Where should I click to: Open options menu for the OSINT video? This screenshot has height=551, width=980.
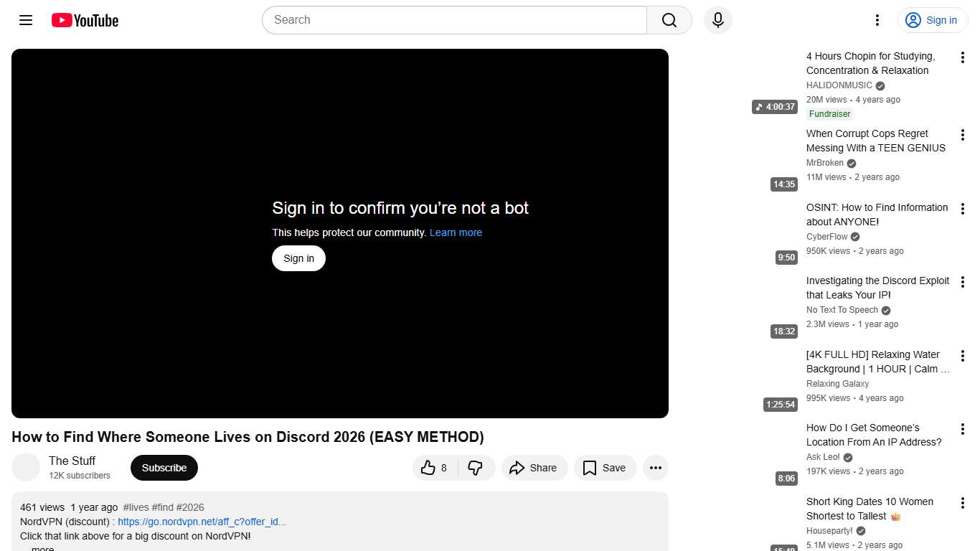pyautogui.click(x=962, y=208)
